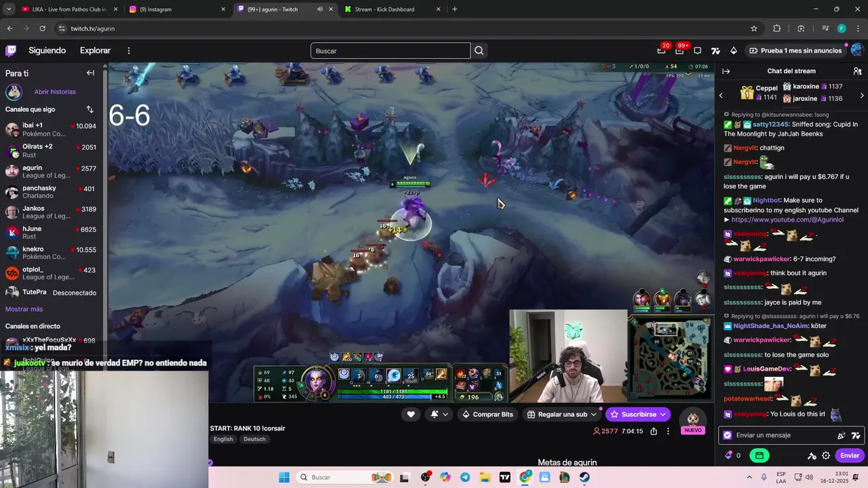Open 7TV icon in top navigation
The width and height of the screenshot is (868, 488).
point(715,51)
